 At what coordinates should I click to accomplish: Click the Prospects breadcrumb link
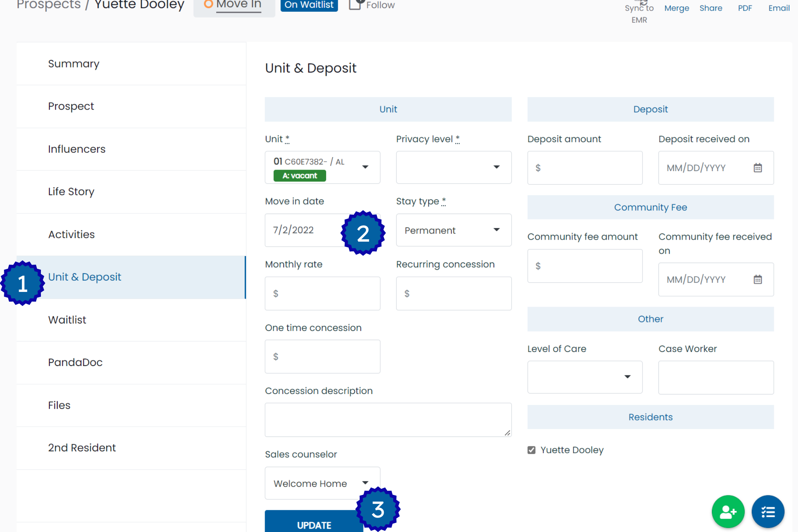pos(49,5)
